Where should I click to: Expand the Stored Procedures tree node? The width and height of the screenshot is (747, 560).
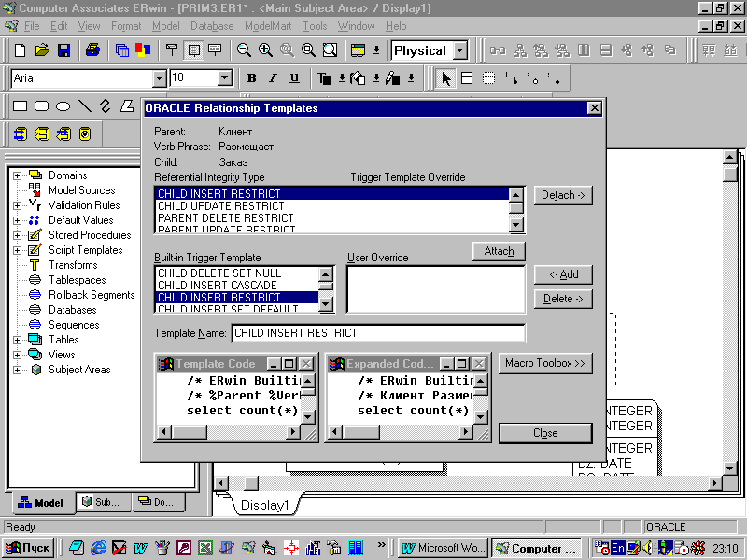click(x=17, y=235)
